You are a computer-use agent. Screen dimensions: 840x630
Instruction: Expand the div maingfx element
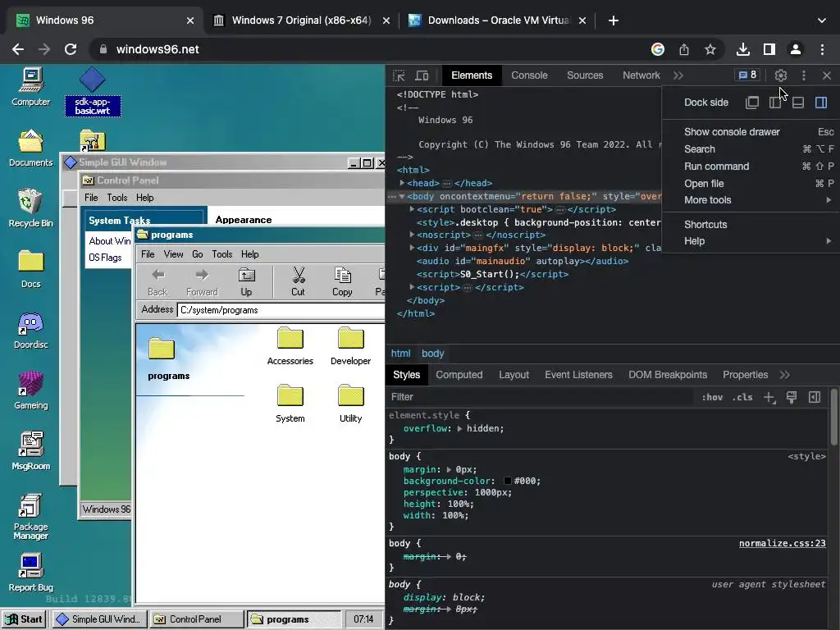click(x=412, y=248)
